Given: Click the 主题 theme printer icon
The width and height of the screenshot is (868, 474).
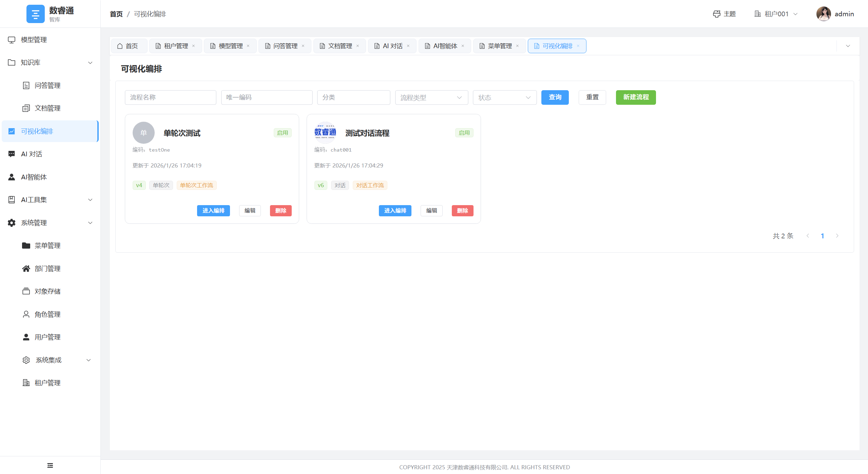Looking at the screenshot, I should pos(716,14).
